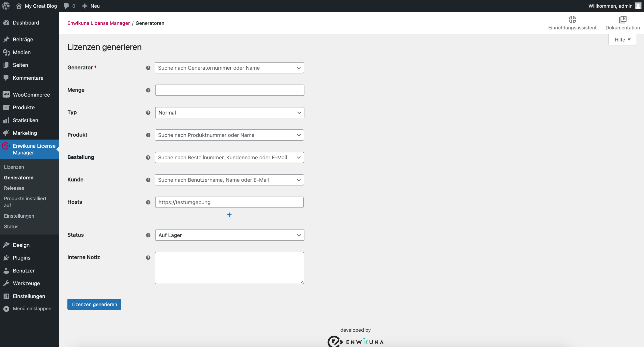Image resolution: width=644 pixels, height=347 pixels.
Task: Click the Beiträge pin icon
Action: (x=6, y=39)
